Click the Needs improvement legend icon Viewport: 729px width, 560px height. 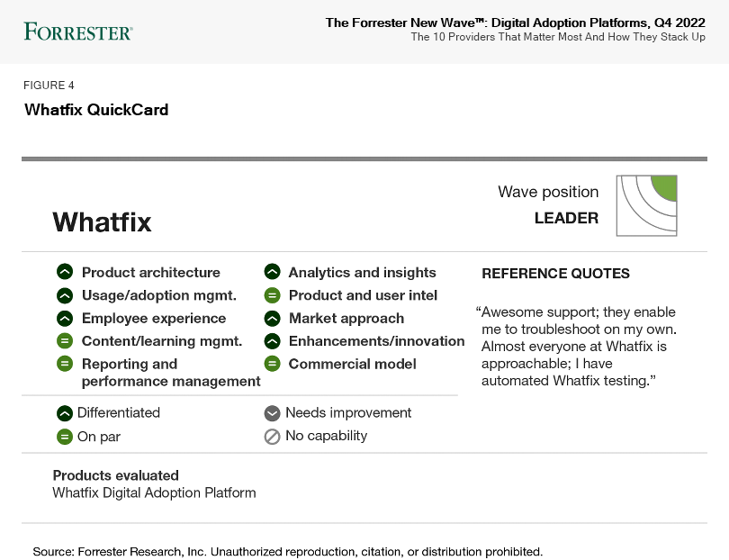(x=273, y=413)
